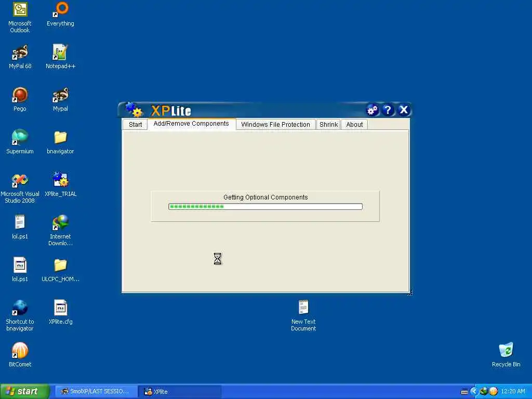
Task: Select the New Text Document icon
Action: (x=303, y=316)
